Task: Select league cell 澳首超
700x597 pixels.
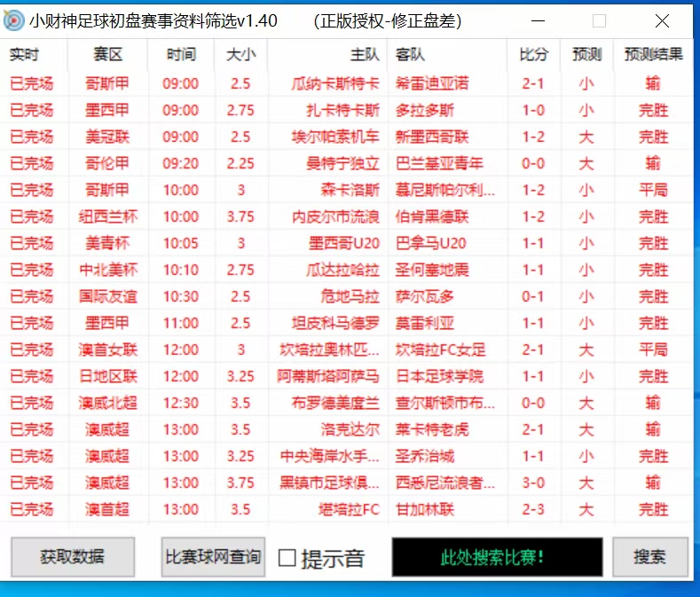Action: coord(107,509)
